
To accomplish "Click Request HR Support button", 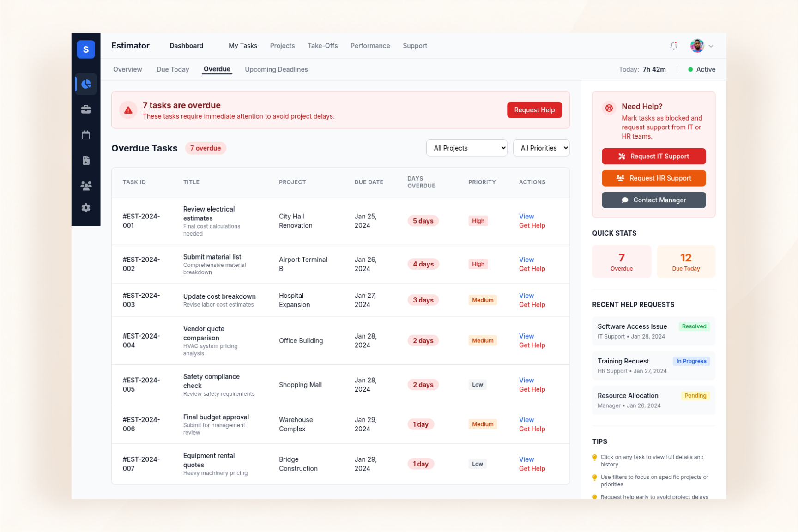I will 653,178.
